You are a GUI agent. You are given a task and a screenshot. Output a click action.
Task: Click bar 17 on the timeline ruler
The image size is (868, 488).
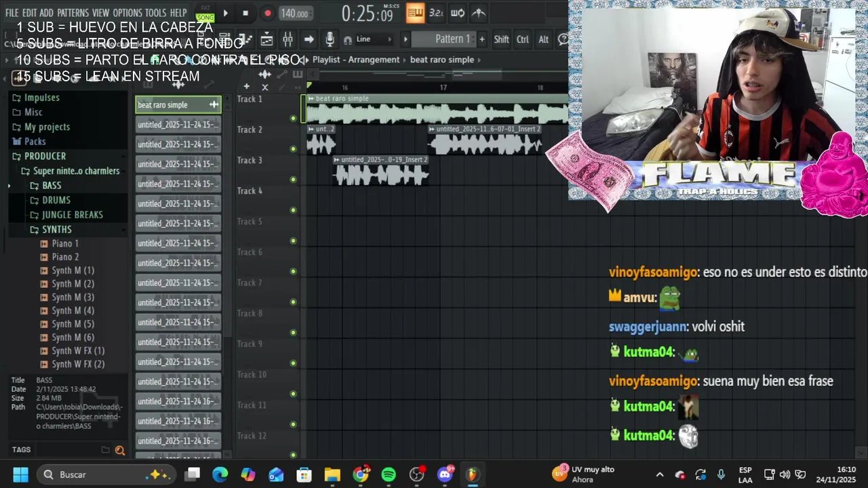point(443,87)
